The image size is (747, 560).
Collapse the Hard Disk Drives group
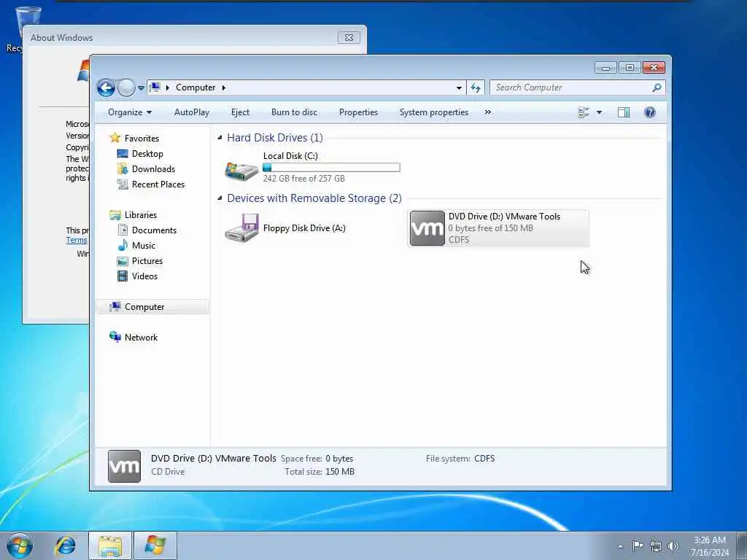[220, 138]
